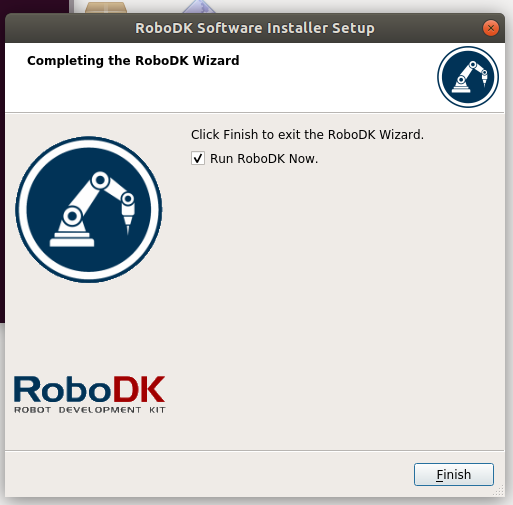
Task: Uncheck the Run RoboDK Now checkbox
Action: (198, 158)
